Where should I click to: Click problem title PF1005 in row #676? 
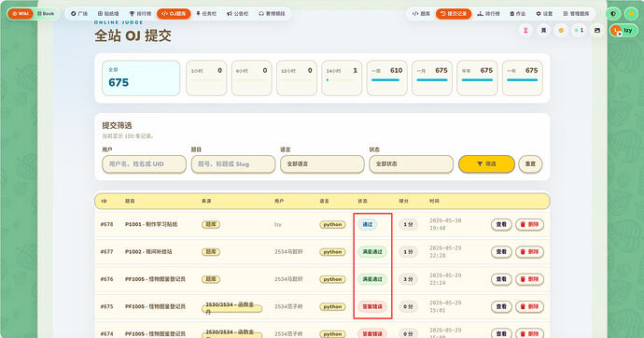point(155,279)
